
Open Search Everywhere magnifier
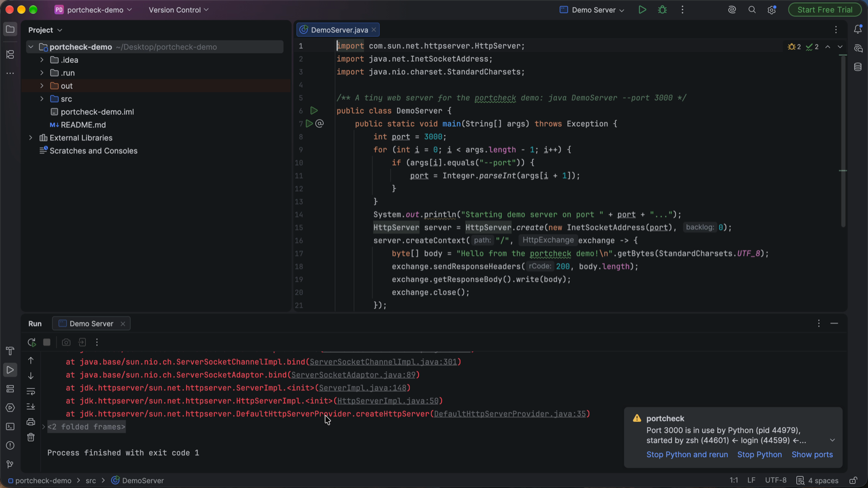[752, 10]
